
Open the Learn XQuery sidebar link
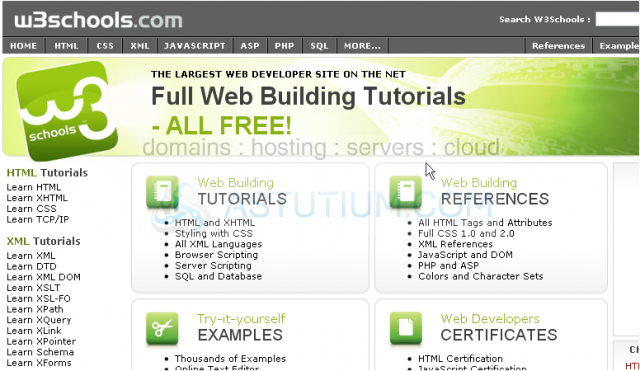(38, 320)
